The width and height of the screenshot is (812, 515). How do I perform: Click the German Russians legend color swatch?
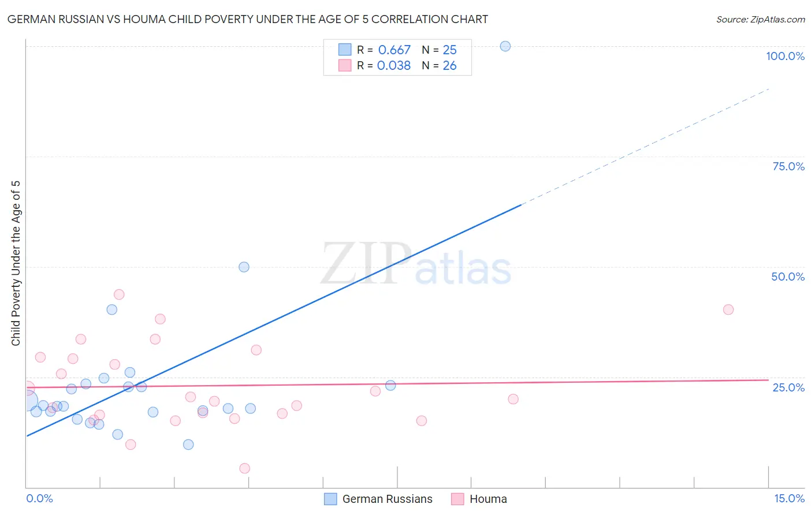(x=330, y=499)
